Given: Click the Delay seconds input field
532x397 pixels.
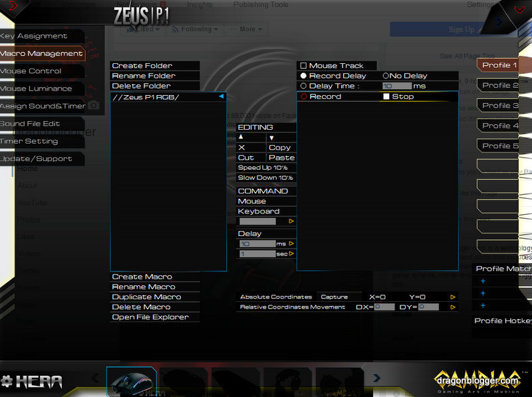Looking at the screenshot, I should [257, 254].
